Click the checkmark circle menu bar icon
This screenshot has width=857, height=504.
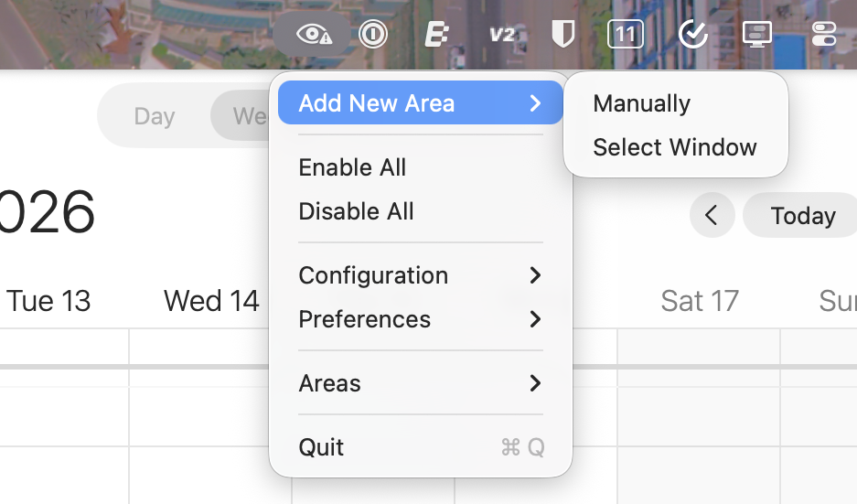pos(693,35)
